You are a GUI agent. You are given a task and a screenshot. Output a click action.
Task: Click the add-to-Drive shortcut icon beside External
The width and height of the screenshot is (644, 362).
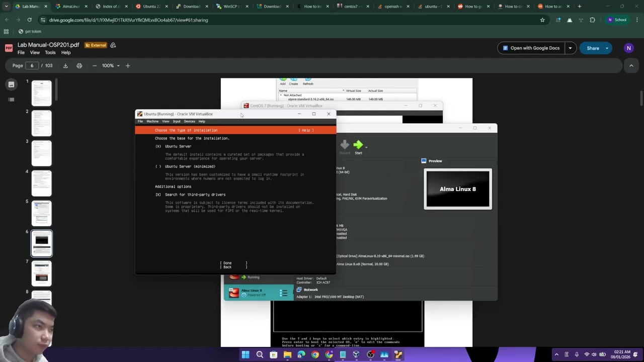click(x=113, y=45)
